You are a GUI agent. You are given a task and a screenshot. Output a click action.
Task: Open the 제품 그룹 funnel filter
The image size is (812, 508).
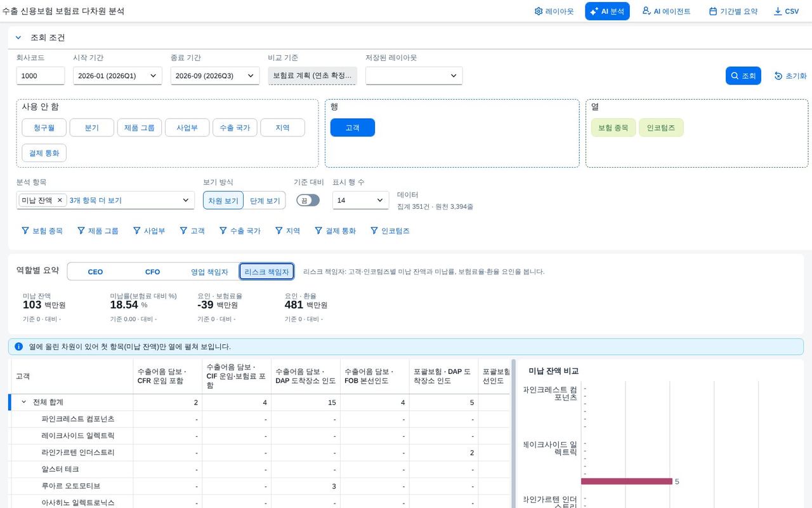pos(98,231)
